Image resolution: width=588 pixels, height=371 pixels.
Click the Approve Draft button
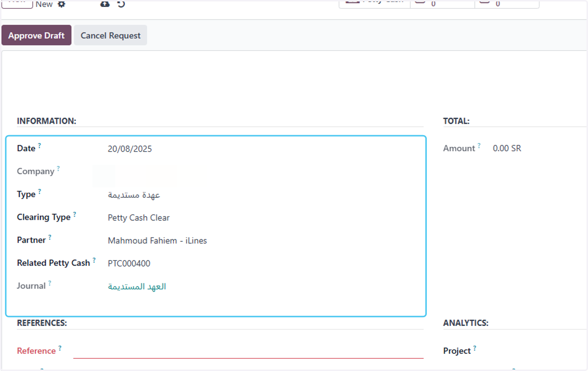pyautogui.click(x=36, y=35)
